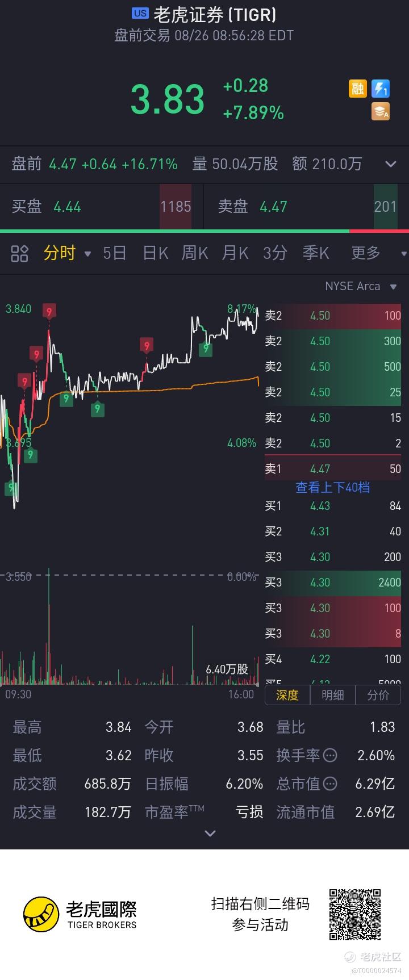Tap the 昨收 3.55 value

tap(251, 756)
